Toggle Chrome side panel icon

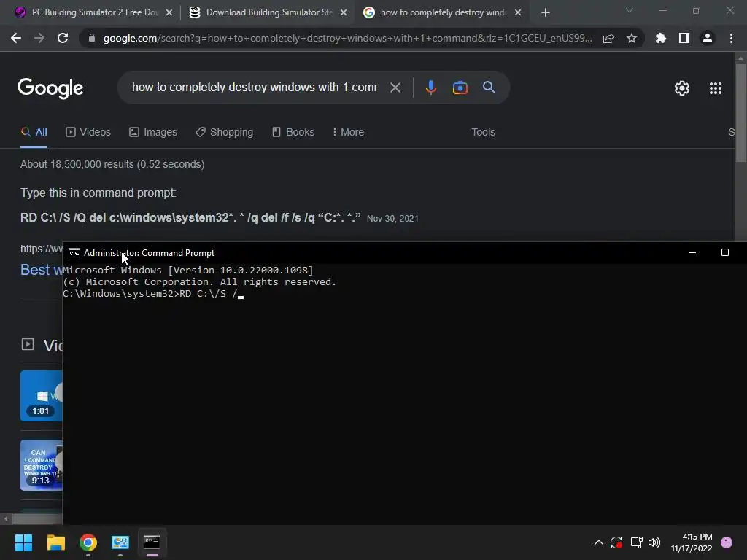[684, 38]
